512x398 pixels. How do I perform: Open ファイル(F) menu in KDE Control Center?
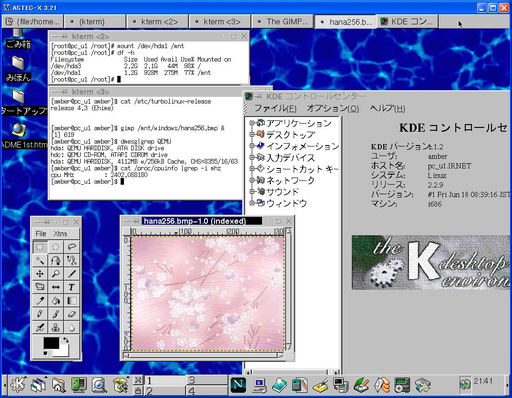[275, 108]
